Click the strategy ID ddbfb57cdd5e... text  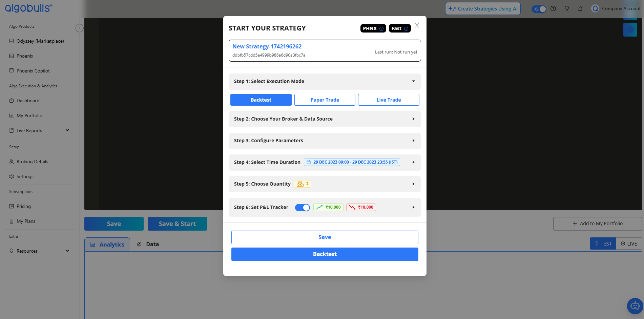point(269,55)
